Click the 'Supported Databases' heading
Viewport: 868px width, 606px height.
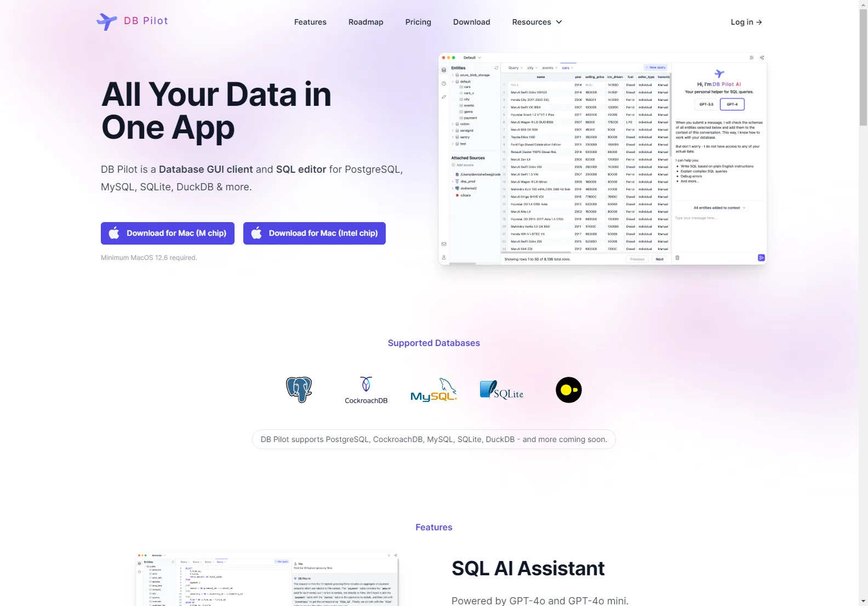pyautogui.click(x=434, y=343)
